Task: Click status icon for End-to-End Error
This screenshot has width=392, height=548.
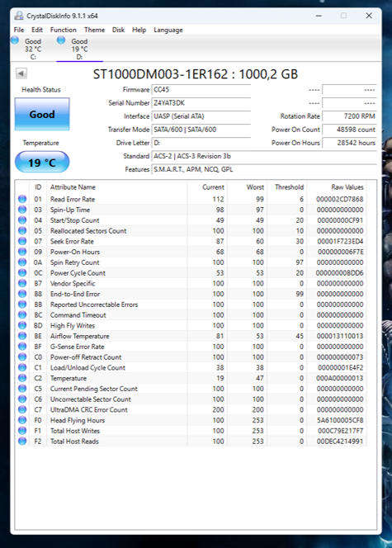Action: coord(22,293)
